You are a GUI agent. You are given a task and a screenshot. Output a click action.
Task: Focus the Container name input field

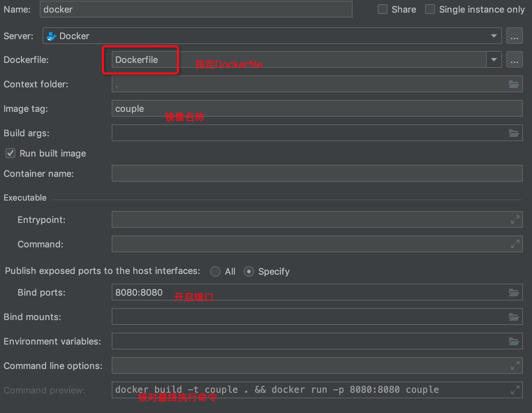pyautogui.click(x=317, y=174)
